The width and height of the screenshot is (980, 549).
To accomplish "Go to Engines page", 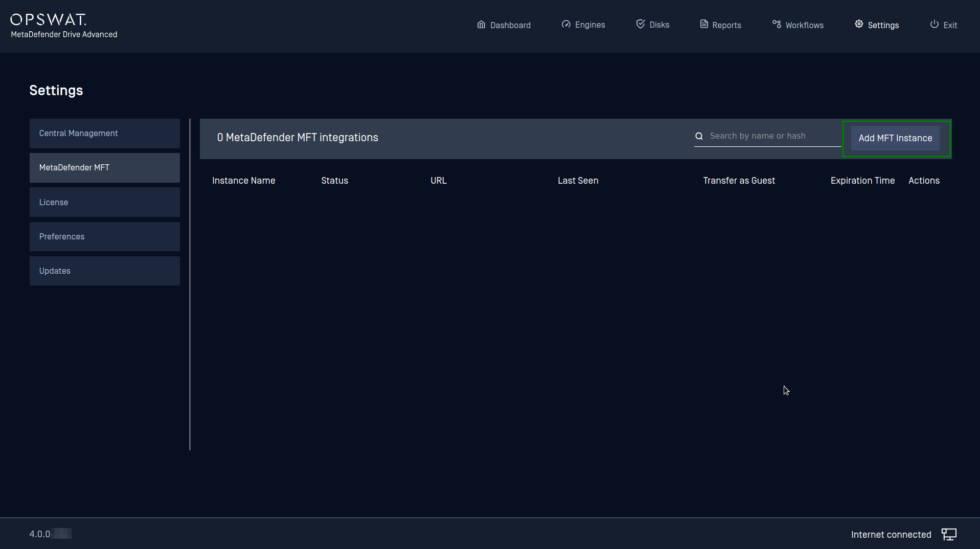I will (583, 25).
